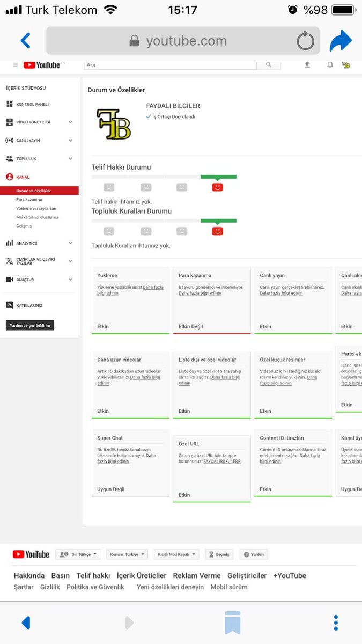Click the Analytics bar chart icon
This screenshot has height=644, width=362.
9,243
